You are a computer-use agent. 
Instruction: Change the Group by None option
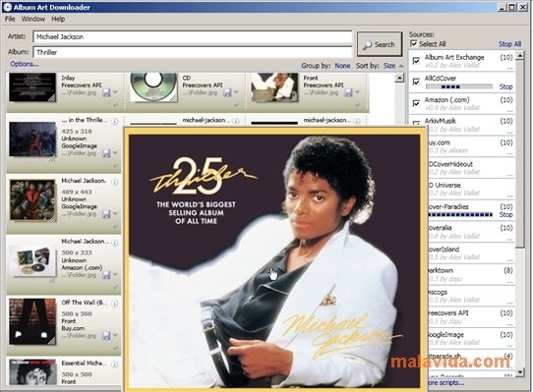[342, 66]
